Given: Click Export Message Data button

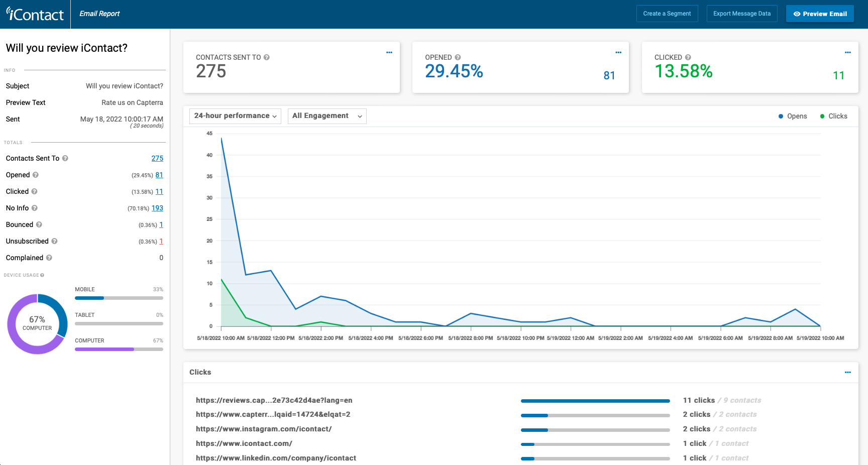Looking at the screenshot, I should pyautogui.click(x=742, y=14).
